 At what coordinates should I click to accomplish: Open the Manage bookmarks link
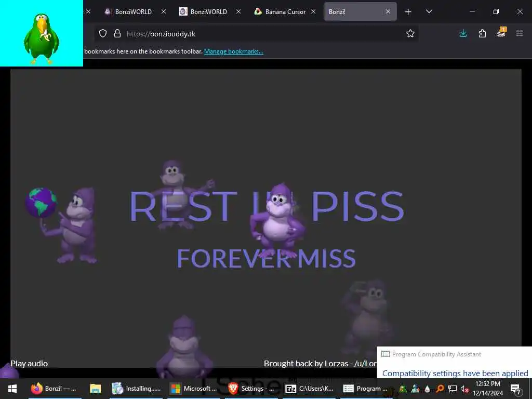[x=233, y=51]
